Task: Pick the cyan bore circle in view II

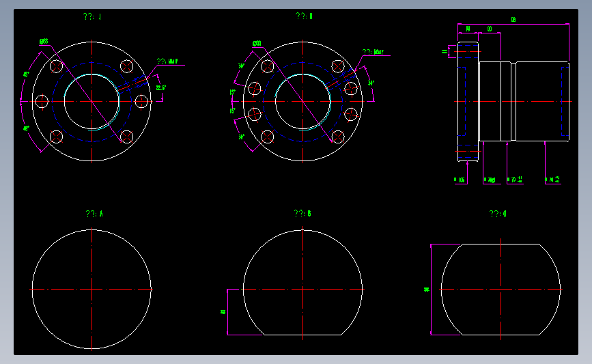Action: point(302,102)
